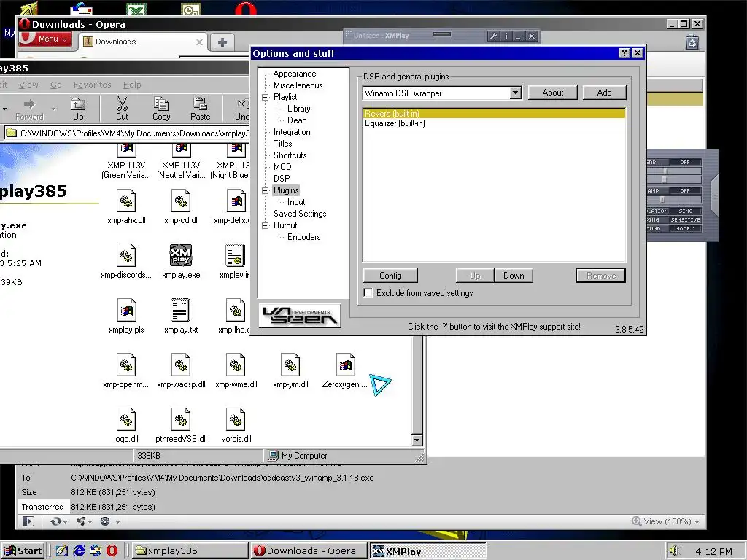Toggle the Amp OFF switch in XMPlay panel
This screenshot has height=560, width=747.
(684, 190)
